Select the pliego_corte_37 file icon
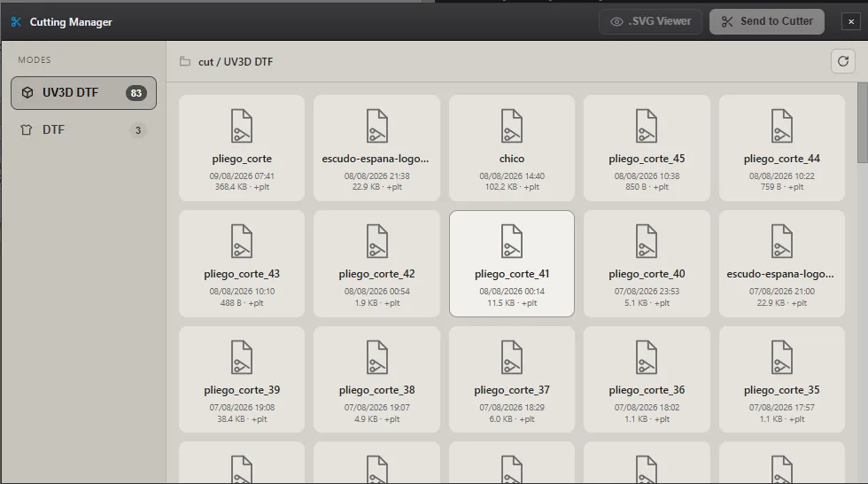868x484 pixels. pos(512,357)
